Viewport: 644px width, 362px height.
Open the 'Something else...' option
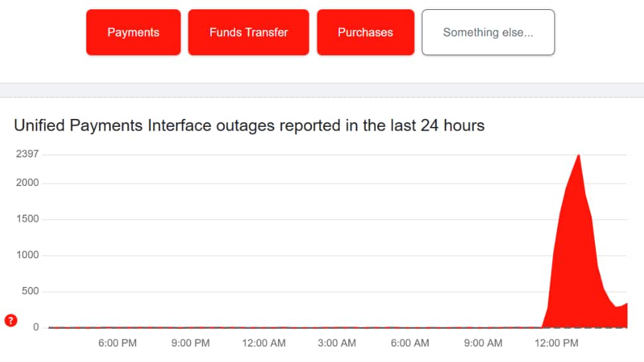pos(488,33)
